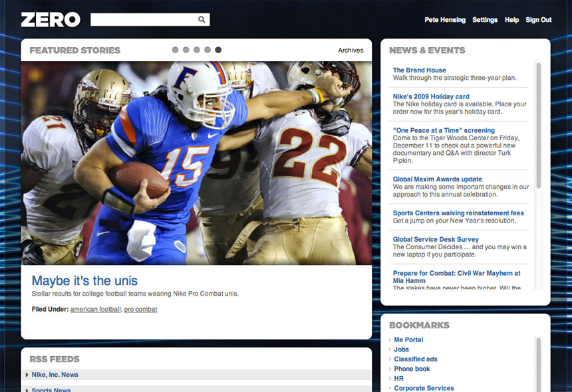Click 'pro combat' tag link

click(x=140, y=310)
